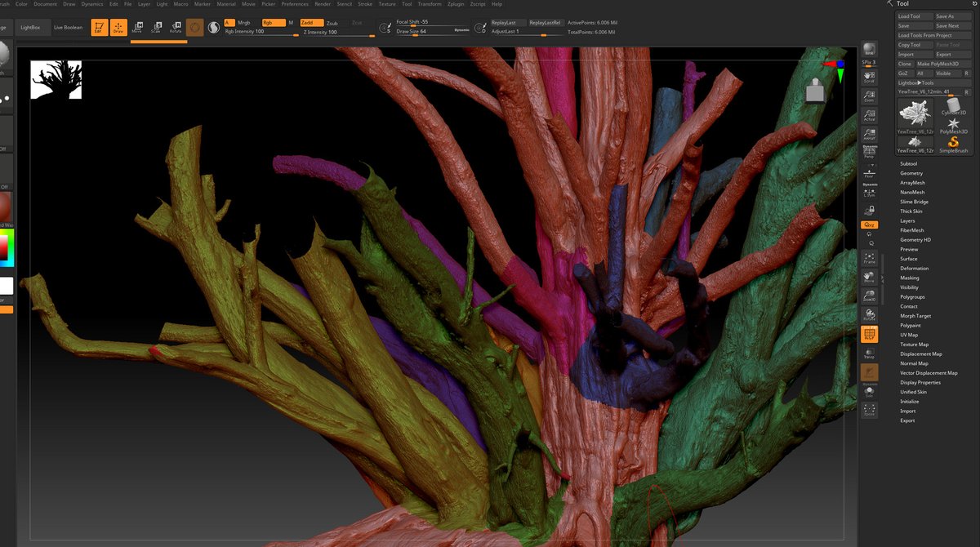
Task: Expand the Geometry section
Action: (x=911, y=173)
